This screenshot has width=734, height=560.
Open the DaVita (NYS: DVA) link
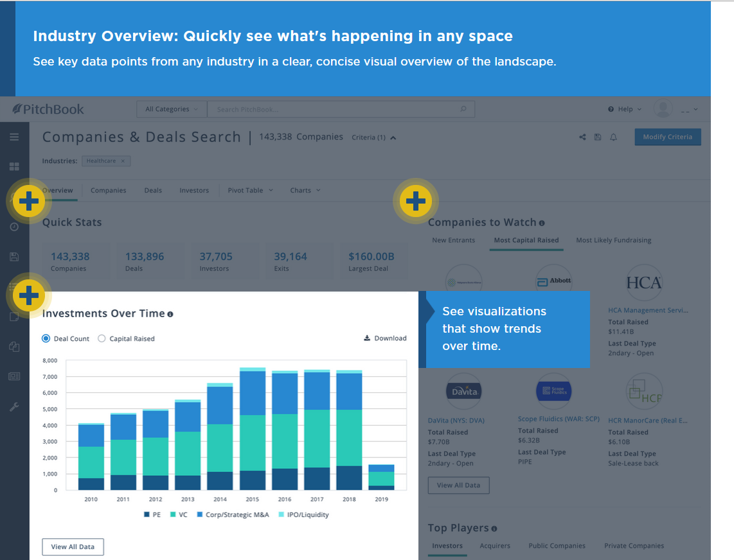(x=456, y=421)
